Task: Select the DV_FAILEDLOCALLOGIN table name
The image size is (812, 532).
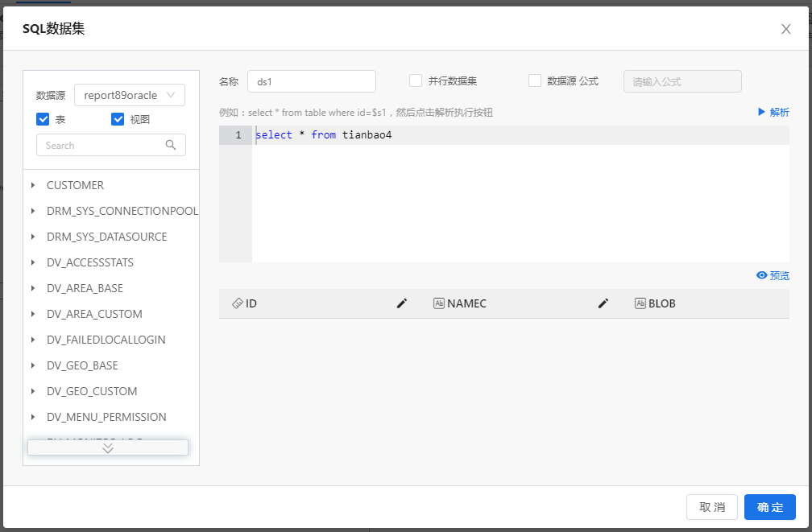Action: 106,340
